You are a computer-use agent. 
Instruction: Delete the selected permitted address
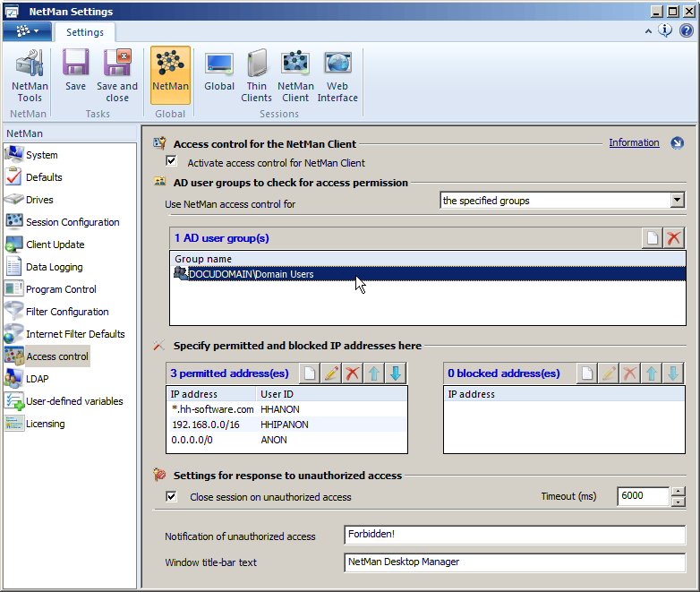[352, 373]
